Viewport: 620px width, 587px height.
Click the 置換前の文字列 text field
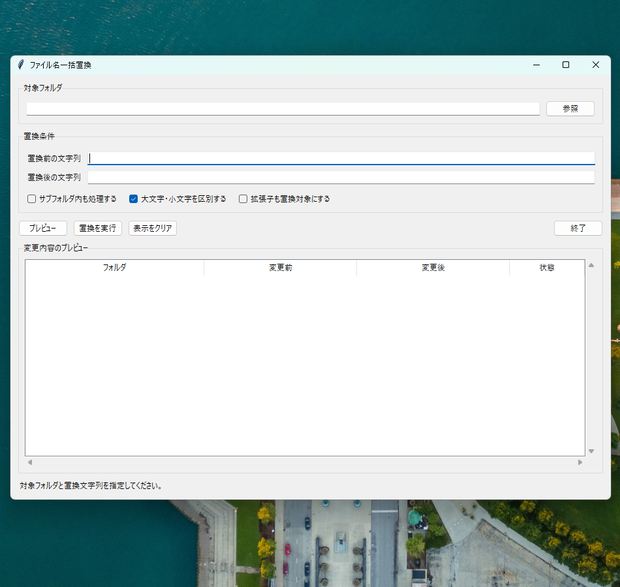coord(341,158)
